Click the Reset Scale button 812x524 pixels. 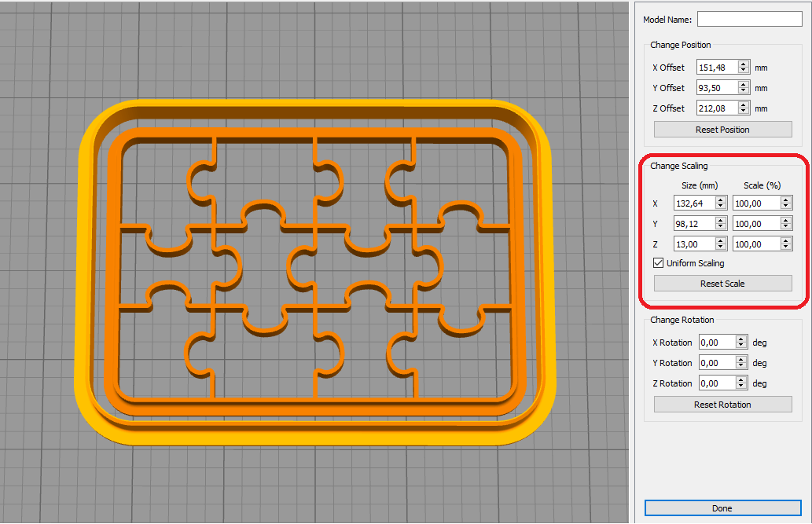(x=722, y=284)
